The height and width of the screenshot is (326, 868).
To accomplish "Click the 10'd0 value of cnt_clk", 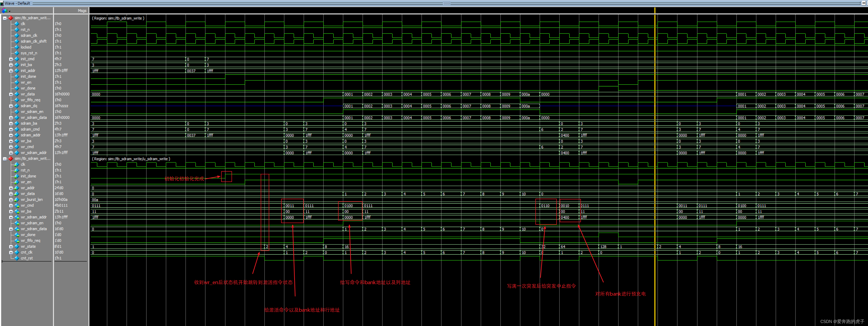I will click(x=59, y=252).
